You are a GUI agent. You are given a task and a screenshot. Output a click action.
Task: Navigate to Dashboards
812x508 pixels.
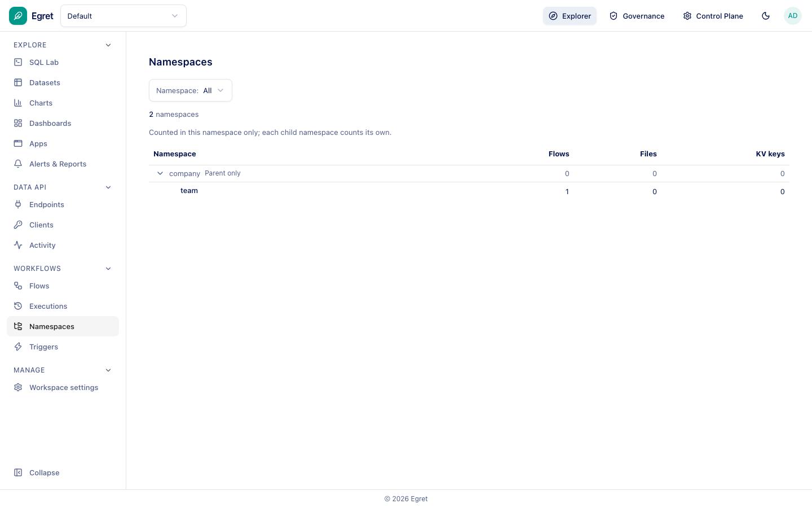63,123
